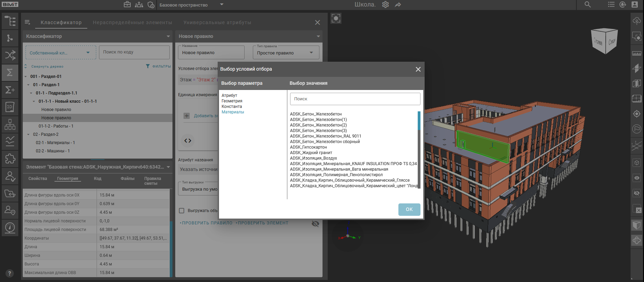Click the help question mark icon
644x282 pixels.
[x=9, y=273]
